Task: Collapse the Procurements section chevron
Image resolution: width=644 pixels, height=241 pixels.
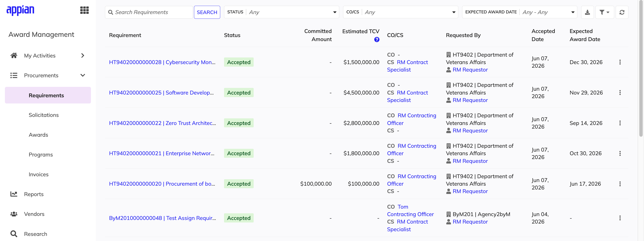Action: [x=83, y=75]
